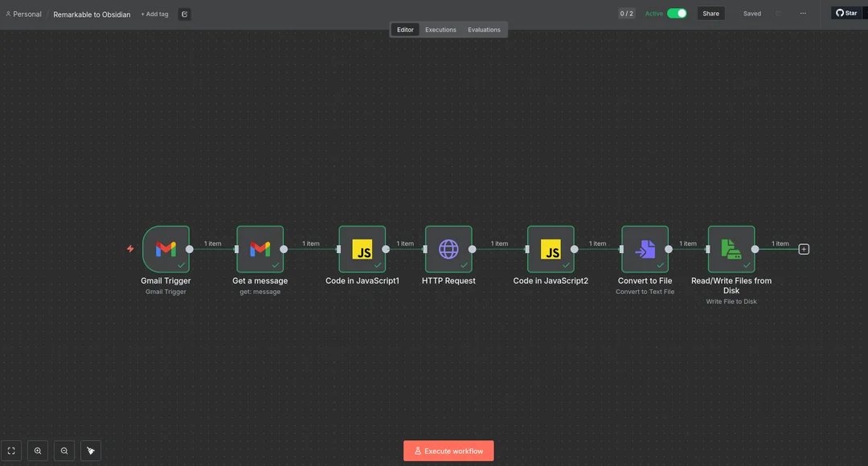Click the Code in JavaScript2 label text
This screenshot has width=868, height=466.
(551, 280)
